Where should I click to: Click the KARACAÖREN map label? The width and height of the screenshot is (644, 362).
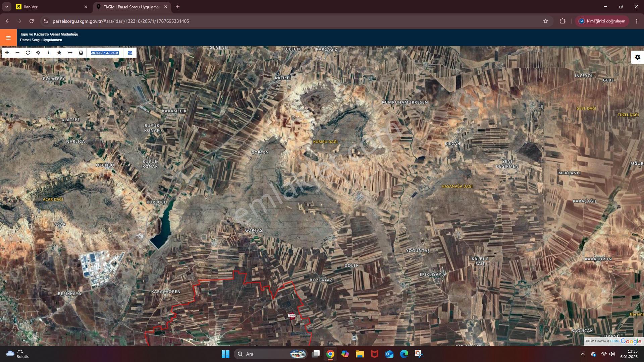click(x=166, y=292)
